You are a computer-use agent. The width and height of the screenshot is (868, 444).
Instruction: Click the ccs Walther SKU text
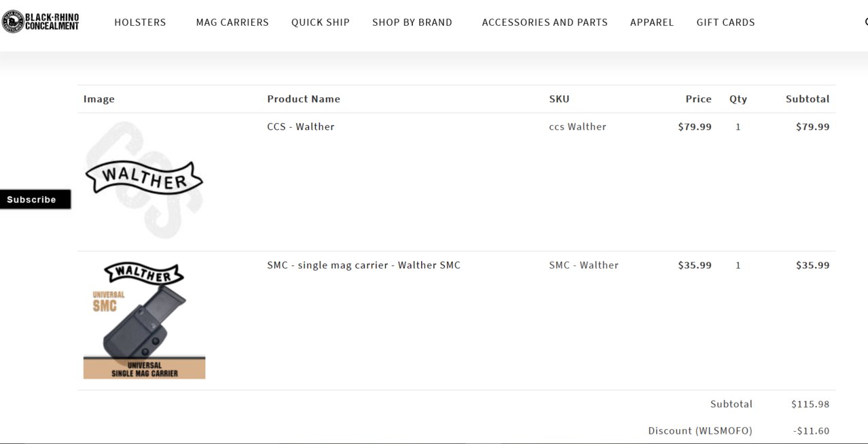(x=577, y=126)
